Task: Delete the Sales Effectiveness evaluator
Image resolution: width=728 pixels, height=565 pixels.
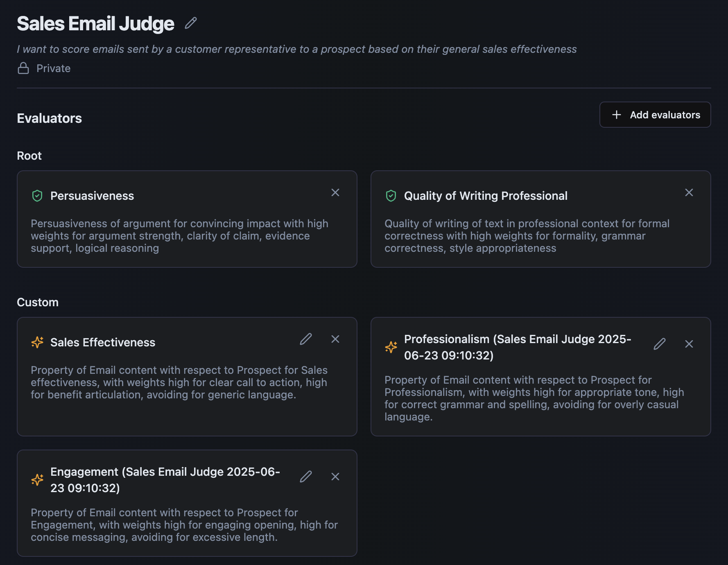Action: click(x=335, y=339)
